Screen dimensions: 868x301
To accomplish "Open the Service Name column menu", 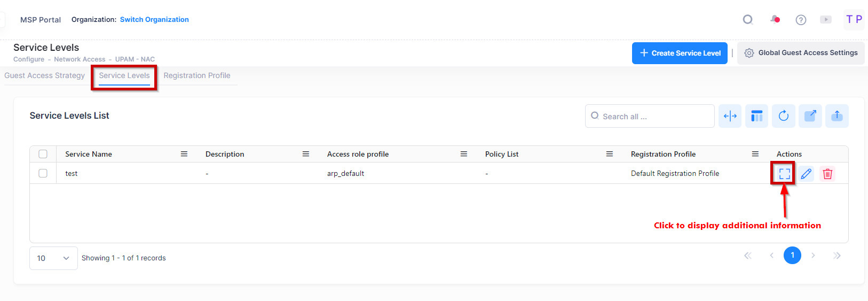I will tap(184, 154).
